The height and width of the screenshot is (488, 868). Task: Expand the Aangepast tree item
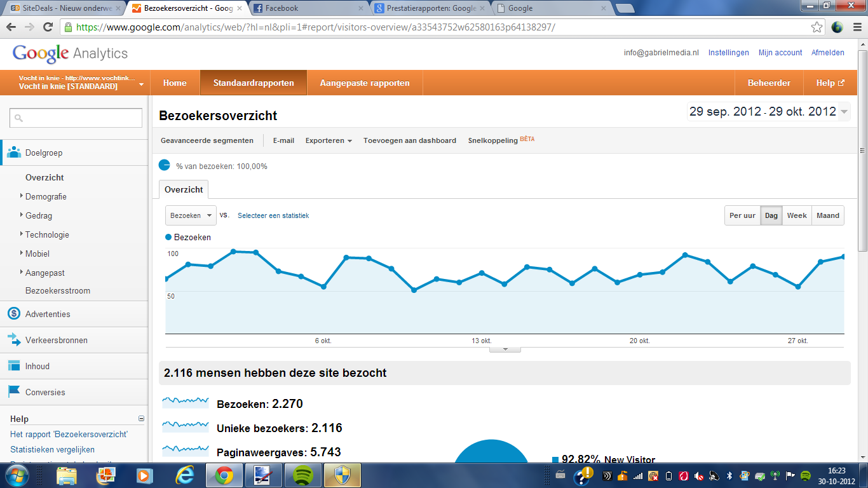(x=22, y=273)
